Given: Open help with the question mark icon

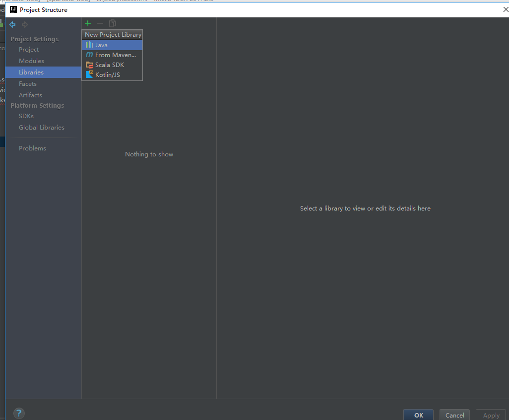Looking at the screenshot, I should click(x=19, y=413).
